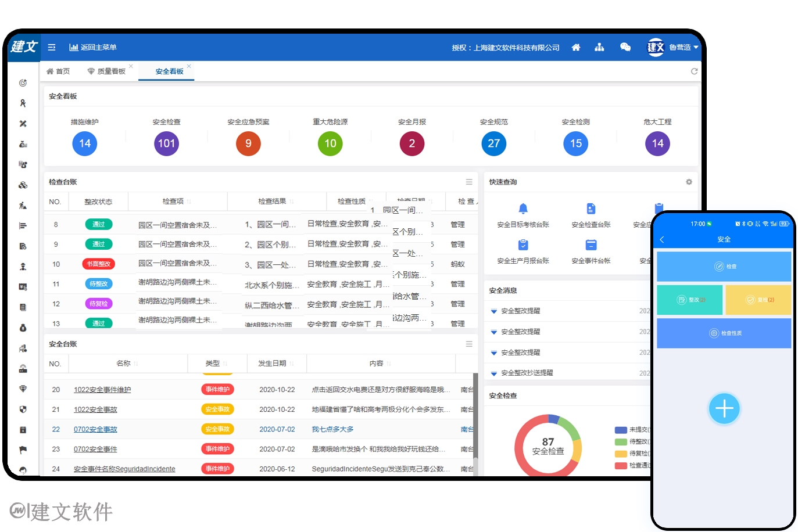798x532 pixels.
Task: Click the target icon in left sidebar
Action: point(23,83)
